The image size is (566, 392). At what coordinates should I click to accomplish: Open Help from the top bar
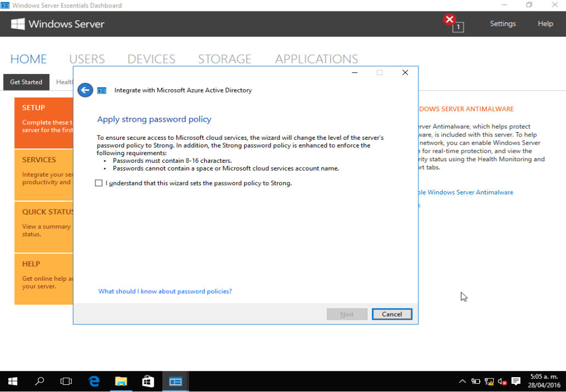545,24
